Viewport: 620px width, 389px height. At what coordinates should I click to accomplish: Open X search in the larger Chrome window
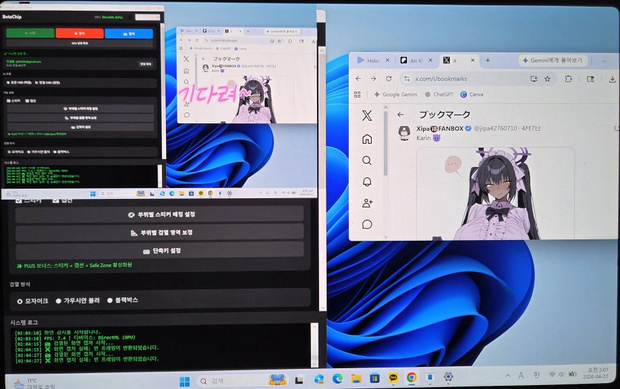point(367,160)
